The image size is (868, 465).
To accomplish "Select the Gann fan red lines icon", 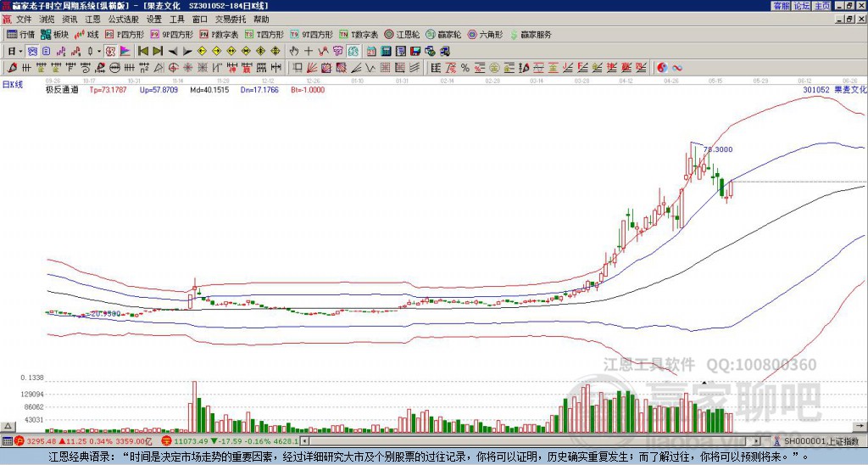I will tap(312, 68).
